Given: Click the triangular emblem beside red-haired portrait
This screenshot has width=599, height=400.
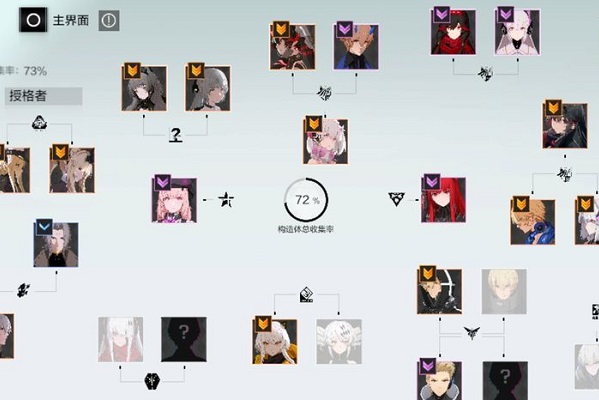Looking at the screenshot, I should [x=397, y=199].
